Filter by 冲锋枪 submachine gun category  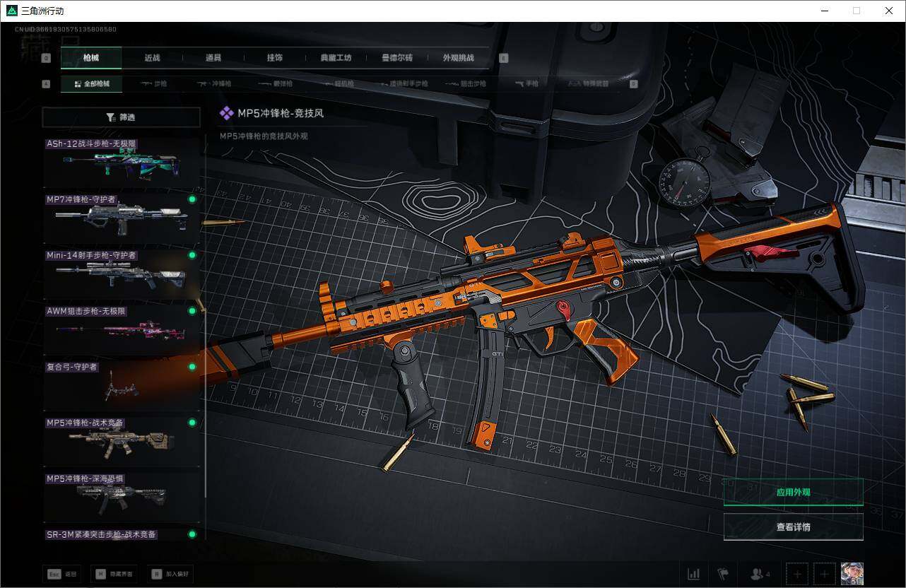214,83
